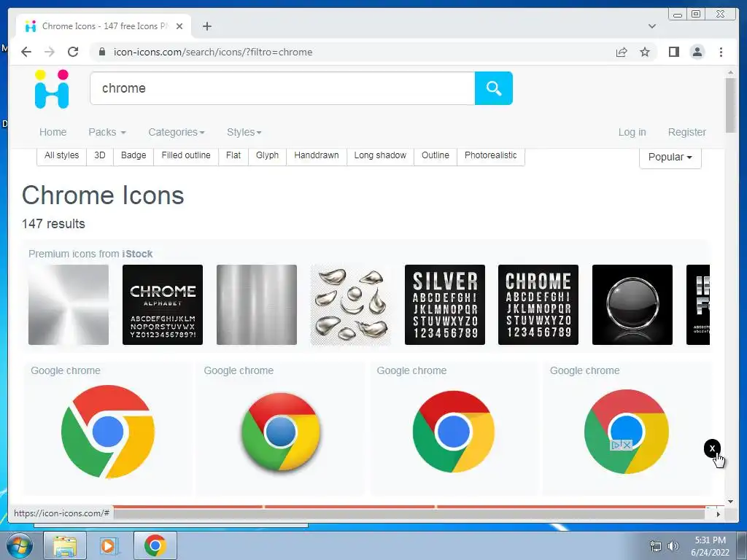Screen dimensions: 747x560
Task: Select the glossy 3D Google chrome icon
Action: pyautogui.click(x=281, y=432)
